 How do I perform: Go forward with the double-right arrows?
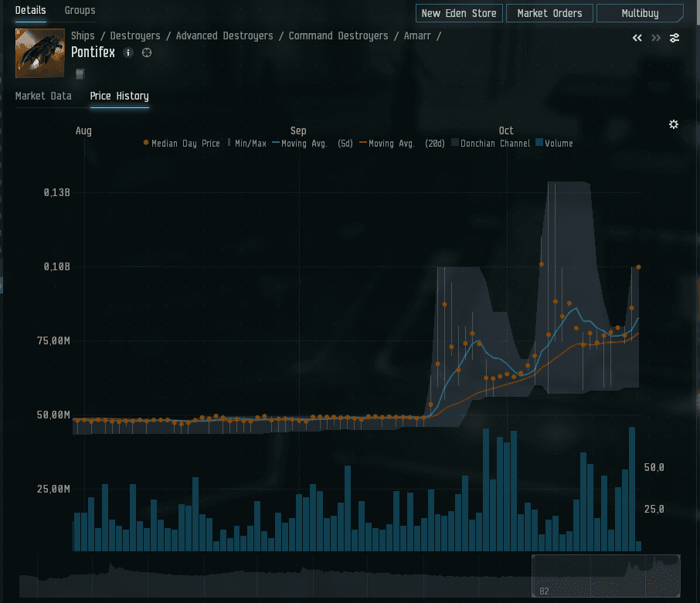pyautogui.click(x=656, y=38)
